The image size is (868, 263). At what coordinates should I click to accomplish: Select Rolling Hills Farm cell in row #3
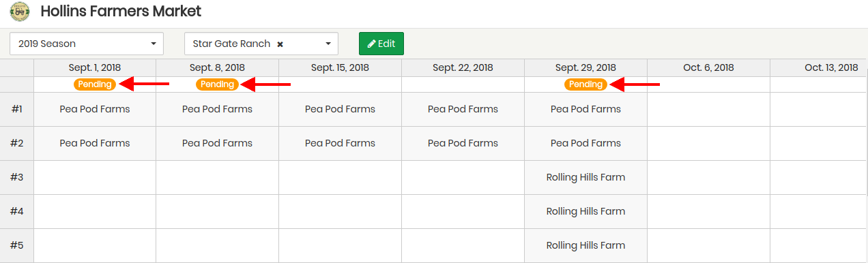coord(585,177)
